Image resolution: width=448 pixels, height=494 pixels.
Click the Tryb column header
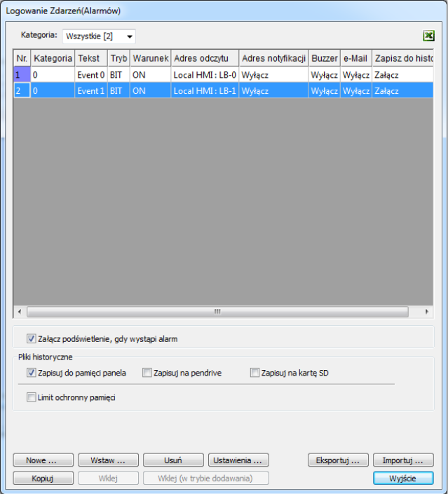[118, 58]
